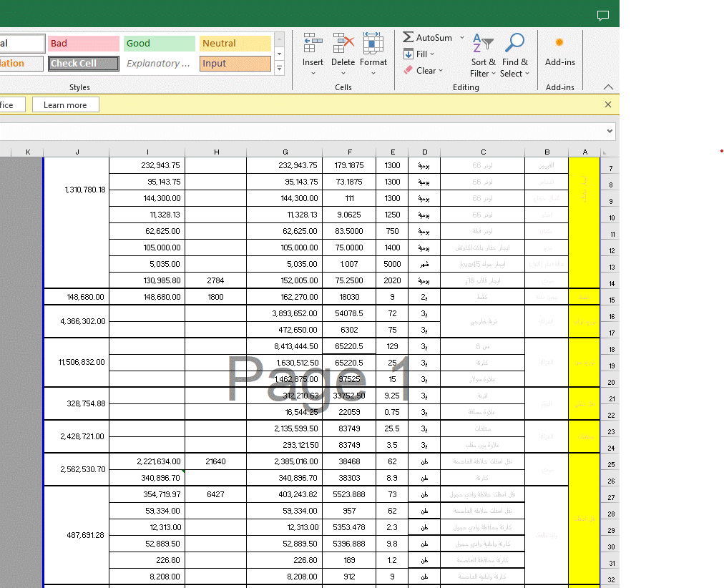The image size is (724, 588).
Task: Open the AutoSum dropdown arrow
Action: coord(461,37)
